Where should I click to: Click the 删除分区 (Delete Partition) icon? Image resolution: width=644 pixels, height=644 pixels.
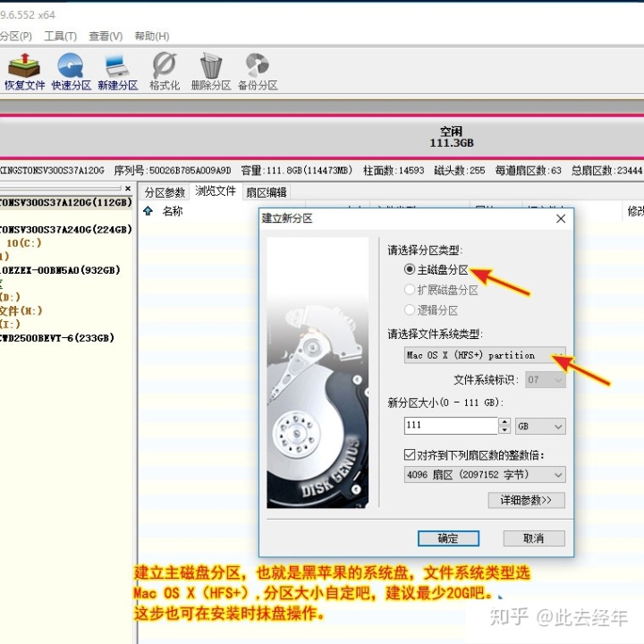tap(211, 71)
